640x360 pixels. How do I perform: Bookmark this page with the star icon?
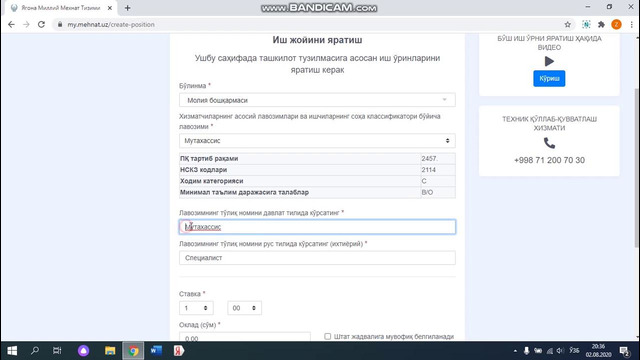567,24
